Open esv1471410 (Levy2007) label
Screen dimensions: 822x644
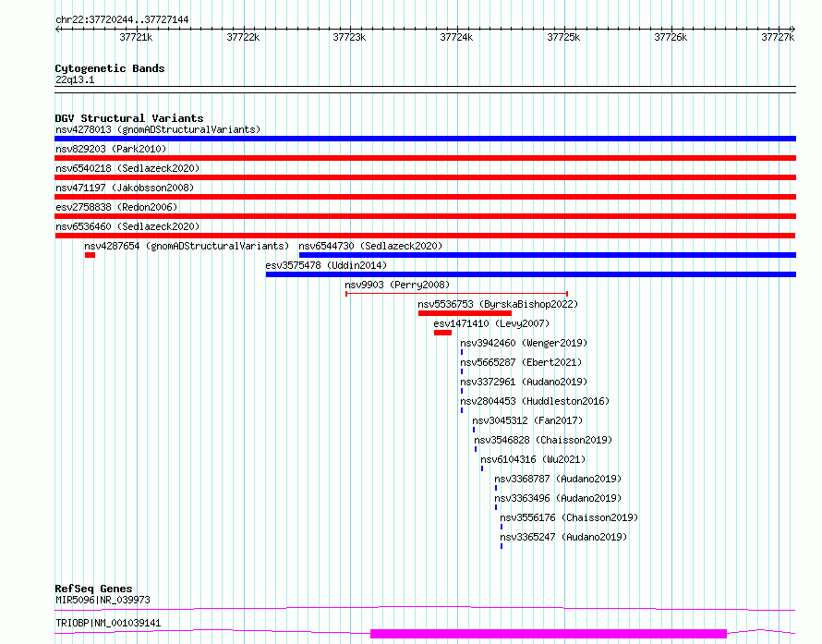[491, 323]
